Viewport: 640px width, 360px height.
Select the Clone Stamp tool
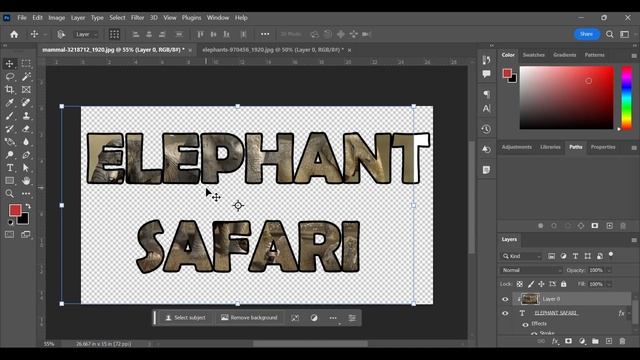click(x=26, y=116)
